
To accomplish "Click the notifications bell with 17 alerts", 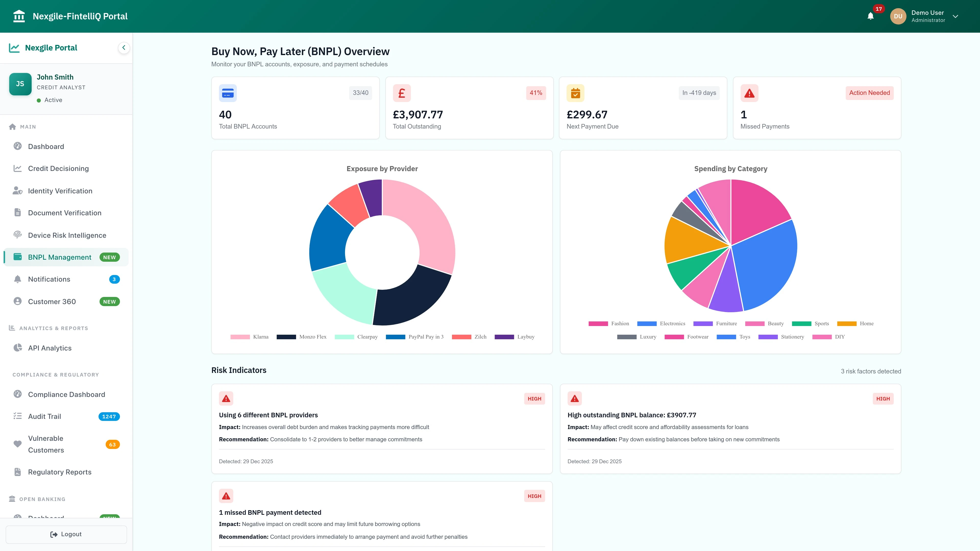I will click(x=871, y=16).
